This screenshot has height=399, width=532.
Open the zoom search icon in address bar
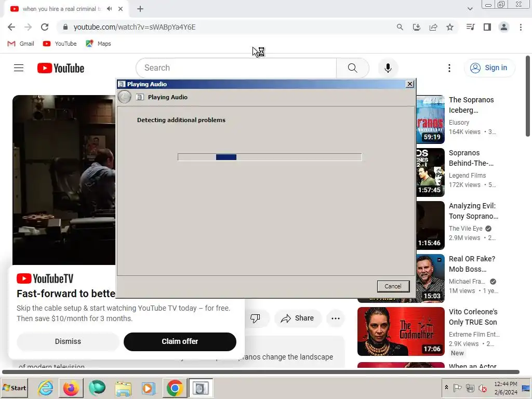400,27
